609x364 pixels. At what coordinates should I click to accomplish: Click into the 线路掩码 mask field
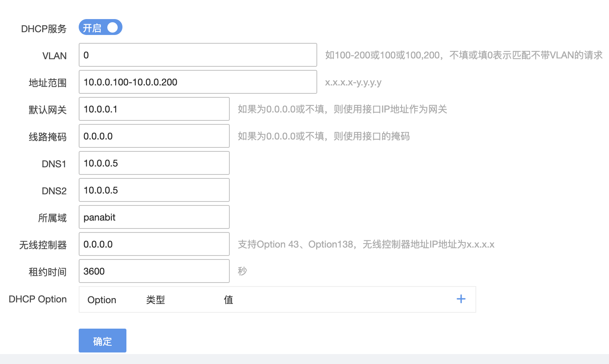coord(154,136)
